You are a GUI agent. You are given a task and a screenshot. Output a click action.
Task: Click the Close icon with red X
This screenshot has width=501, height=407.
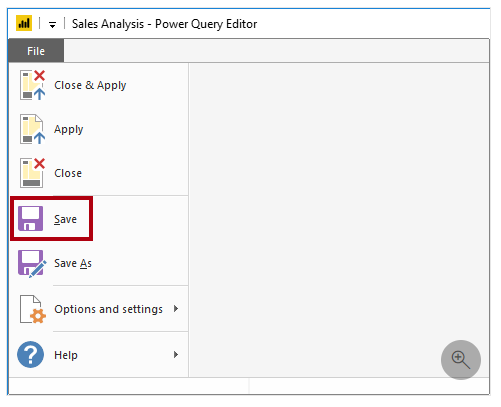click(x=32, y=173)
